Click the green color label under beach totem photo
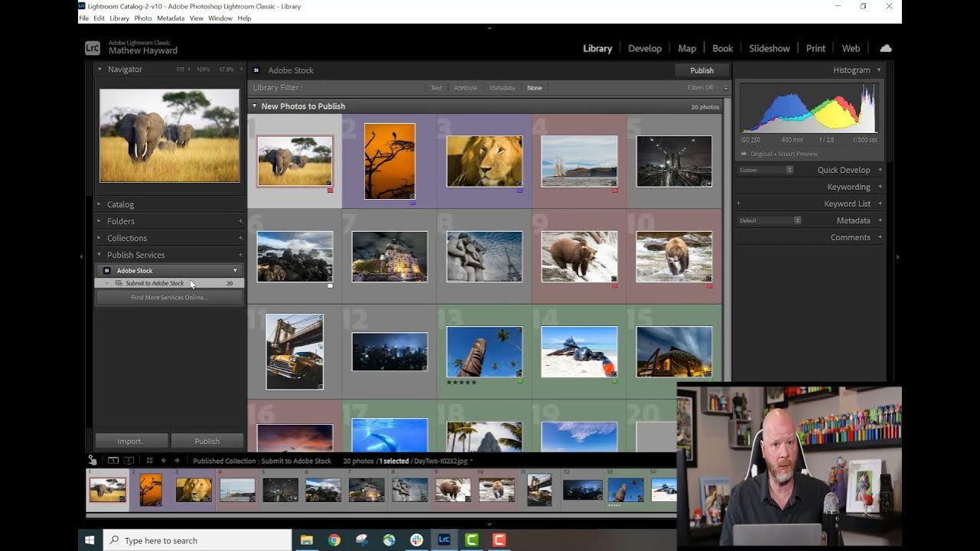 [520, 380]
